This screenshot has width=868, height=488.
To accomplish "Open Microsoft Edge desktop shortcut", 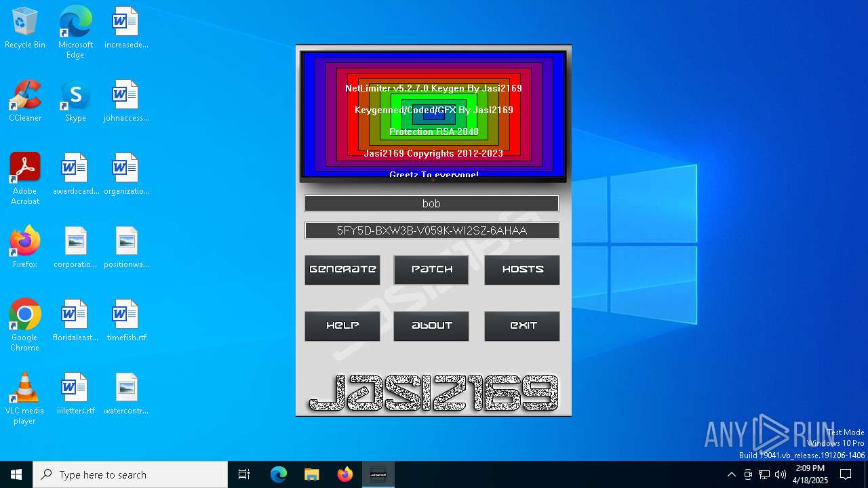I will (x=75, y=33).
